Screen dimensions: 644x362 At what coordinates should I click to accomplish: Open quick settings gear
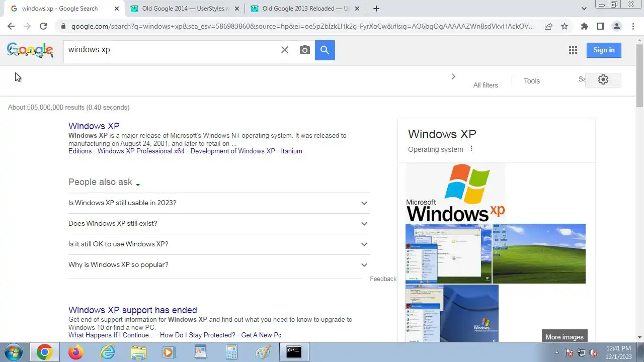tap(603, 79)
